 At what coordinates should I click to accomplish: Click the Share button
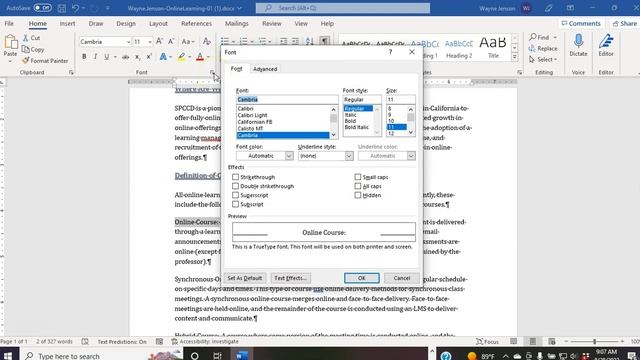(x=625, y=24)
